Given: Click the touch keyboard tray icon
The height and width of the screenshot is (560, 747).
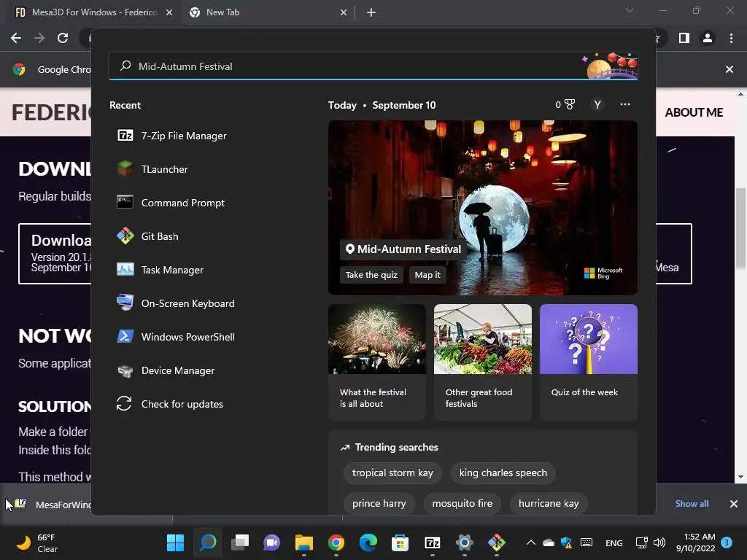Looking at the screenshot, I should (587, 542).
